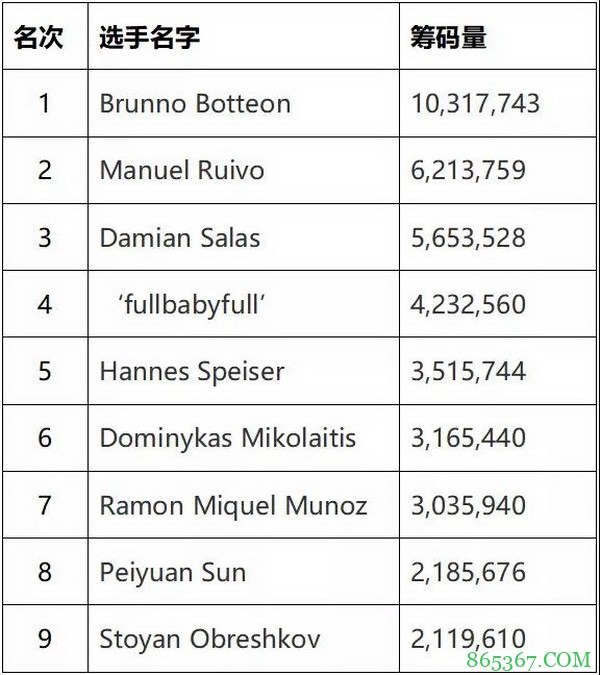Click chip count 3,035,940
Viewport: 600px width, 675px height.
point(468,505)
